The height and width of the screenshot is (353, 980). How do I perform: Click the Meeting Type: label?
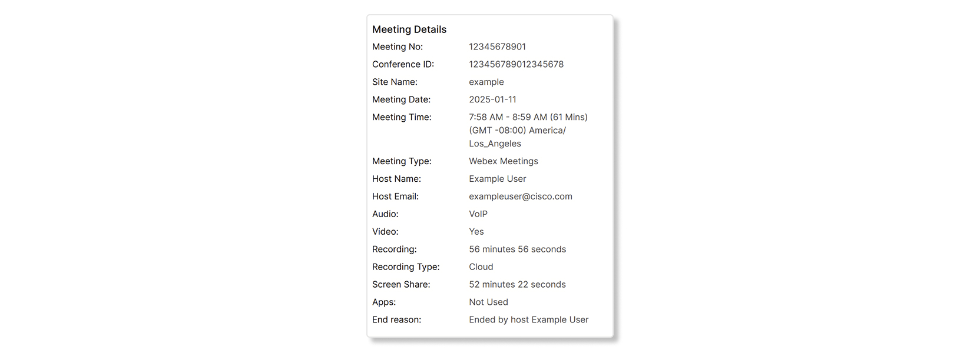(x=402, y=161)
